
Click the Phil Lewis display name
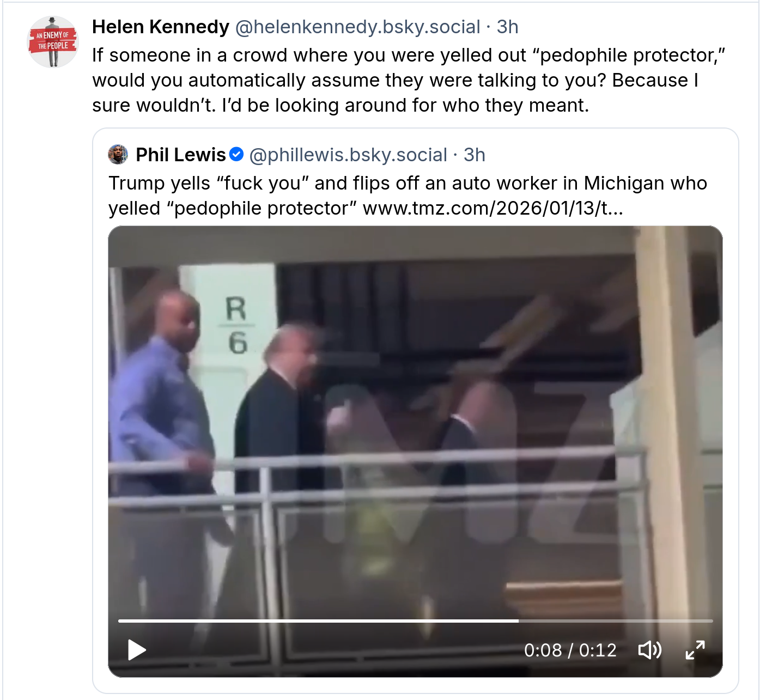pos(180,155)
